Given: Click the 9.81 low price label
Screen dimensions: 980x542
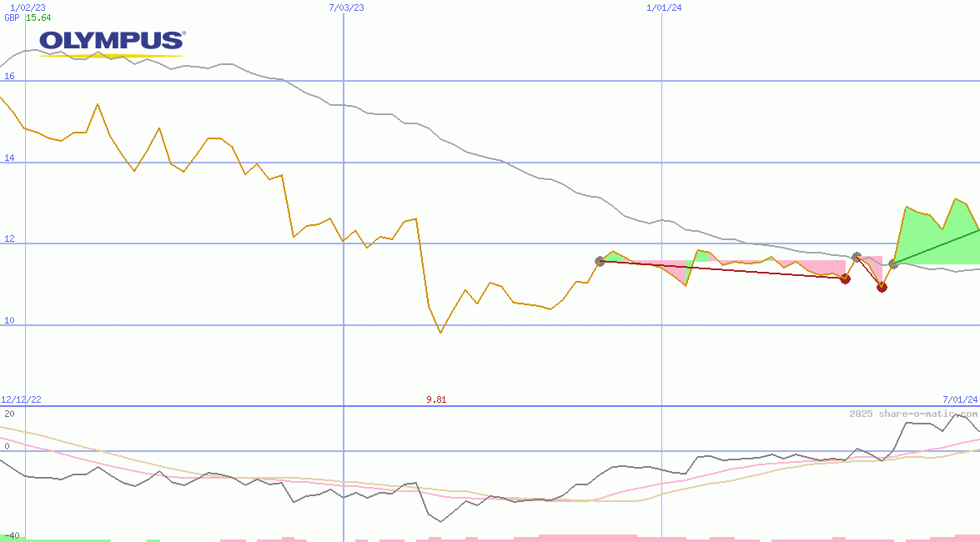Looking at the screenshot, I should click(x=436, y=399).
